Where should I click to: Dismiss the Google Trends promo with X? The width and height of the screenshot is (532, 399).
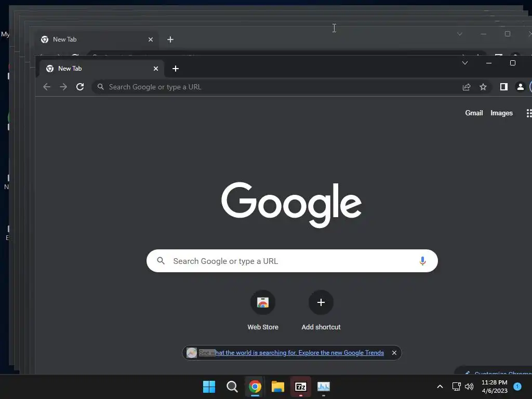pos(394,353)
